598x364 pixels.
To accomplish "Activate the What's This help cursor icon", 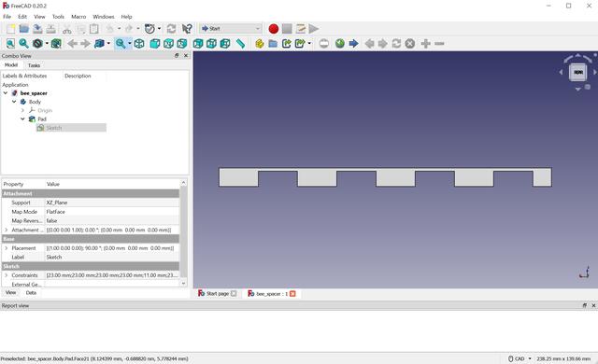I will [187, 29].
